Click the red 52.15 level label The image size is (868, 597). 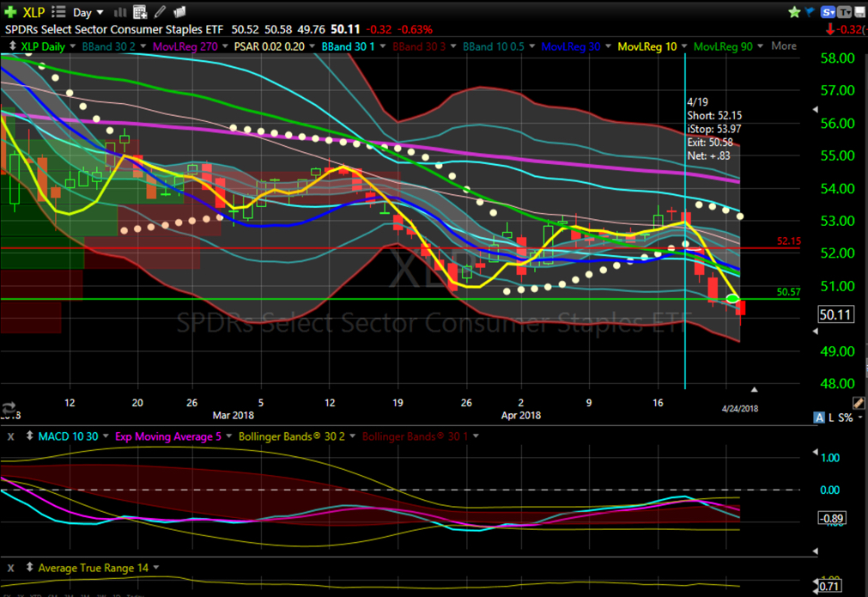788,241
